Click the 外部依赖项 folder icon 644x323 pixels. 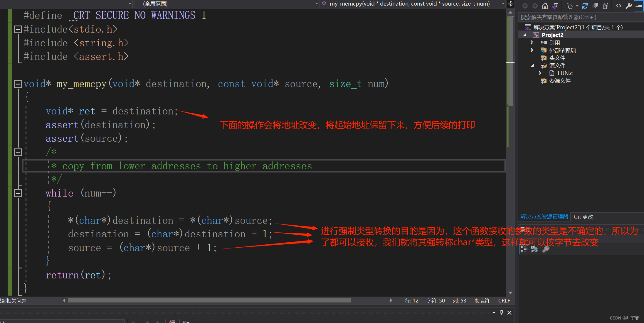tap(544, 50)
